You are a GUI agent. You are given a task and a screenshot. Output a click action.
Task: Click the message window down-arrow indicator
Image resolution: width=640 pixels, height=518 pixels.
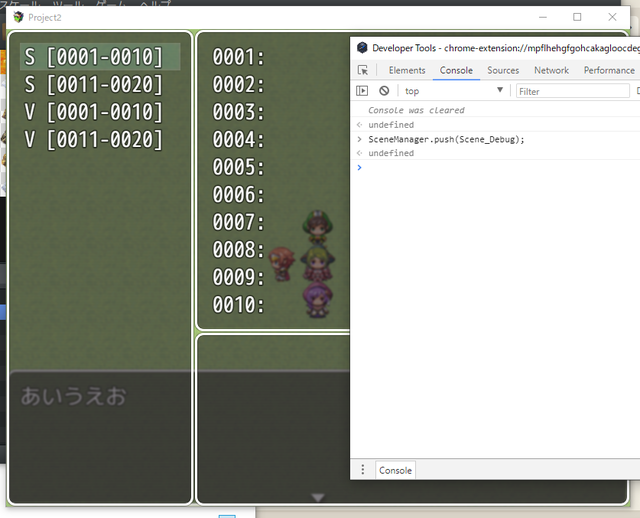pyautogui.click(x=318, y=497)
